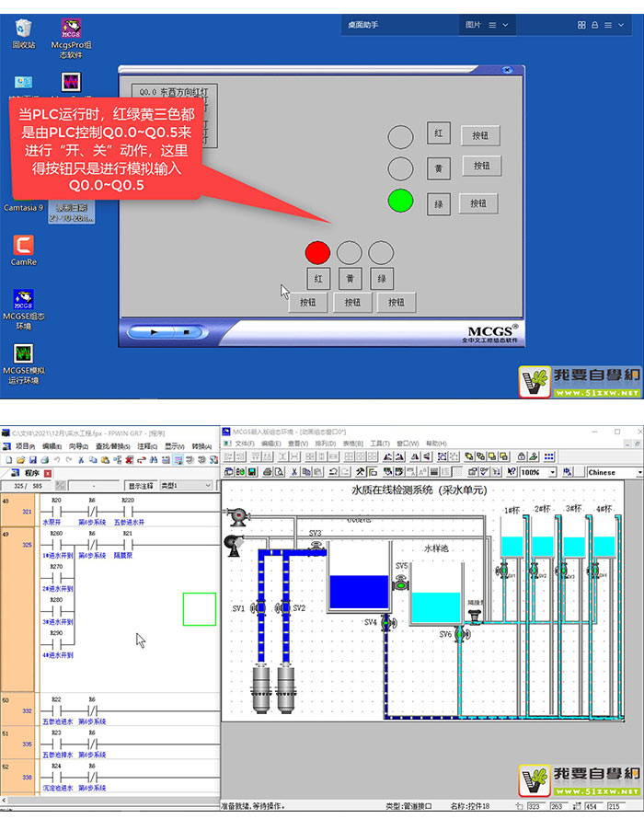This screenshot has width=644, height=819.
Task: Click New file icon in FPWIN toolbar
Action: 9,459
